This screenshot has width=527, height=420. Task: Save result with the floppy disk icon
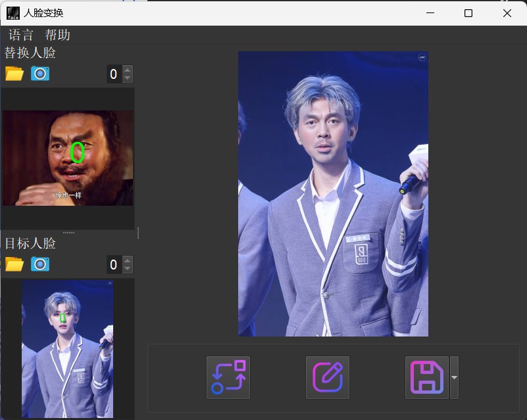tap(426, 377)
